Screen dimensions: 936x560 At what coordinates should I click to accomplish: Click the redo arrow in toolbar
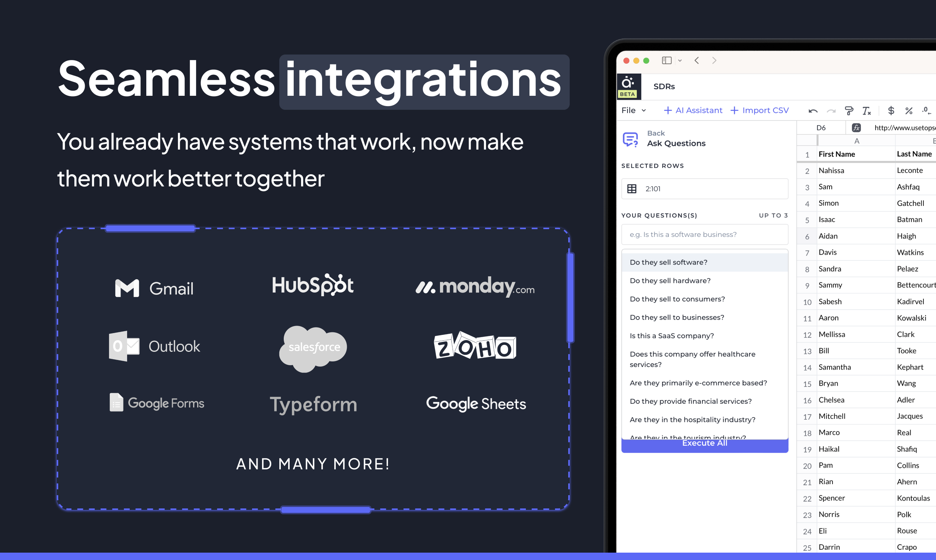pos(831,111)
